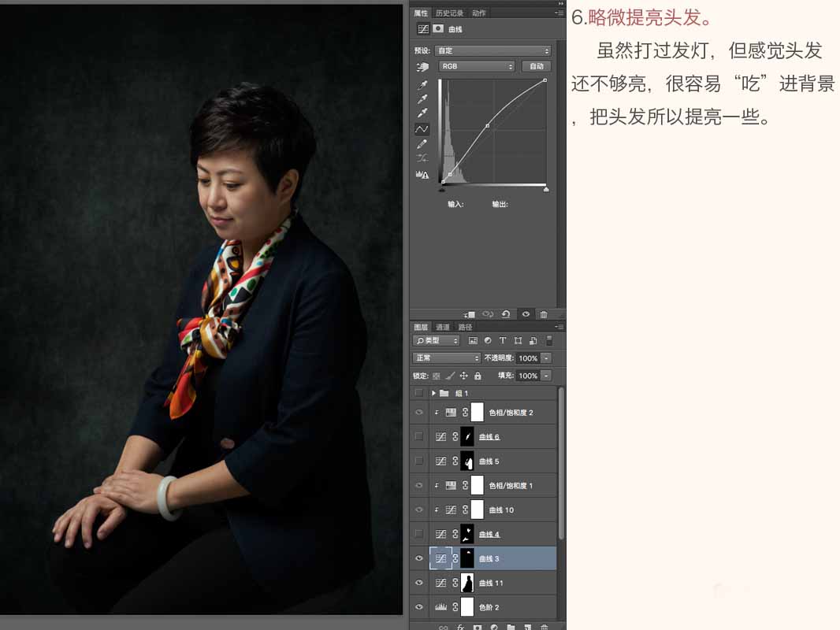
Task: Hide the 曲线 3 layer
Action: [419, 558]
